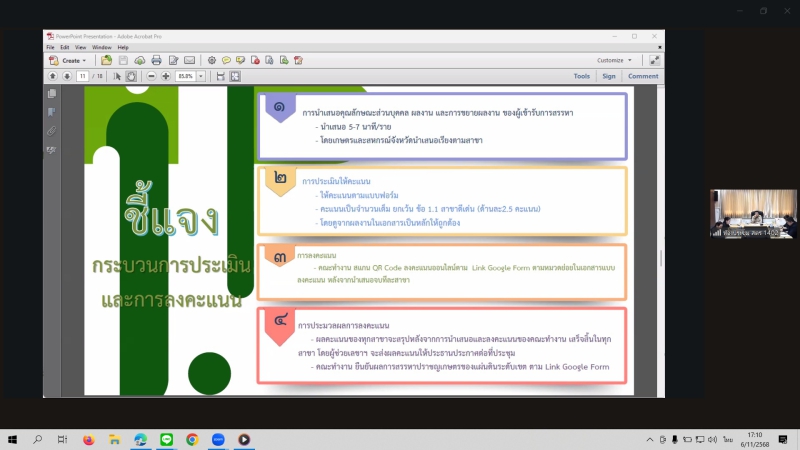Select the Hand pan tool
The image size is (800, 450).
tap(131, 76)
